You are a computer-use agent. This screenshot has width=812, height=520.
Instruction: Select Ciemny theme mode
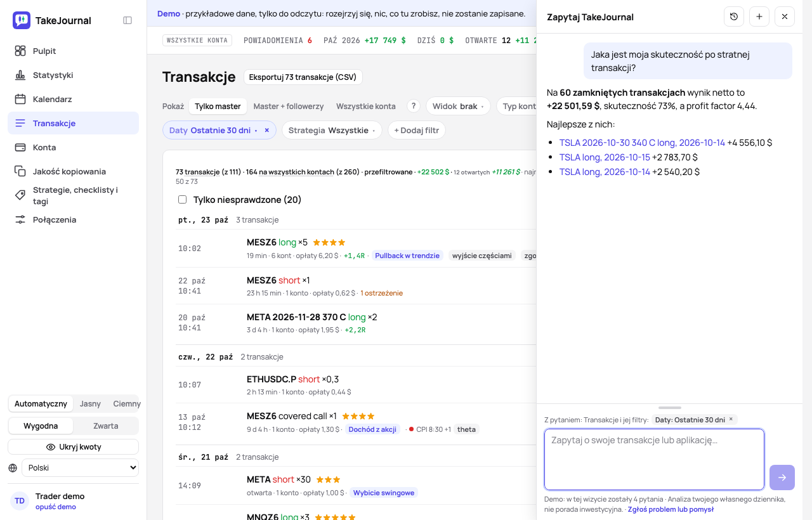point(127,404)
